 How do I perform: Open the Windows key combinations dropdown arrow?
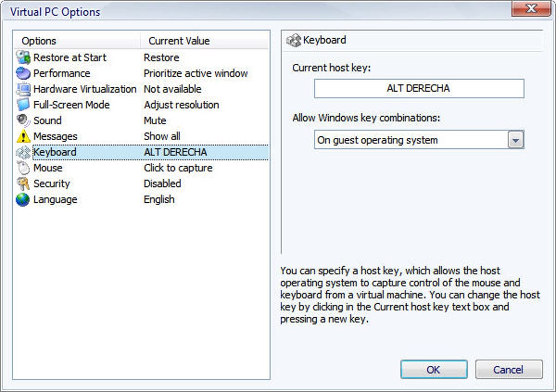click(x=515, y=140)
